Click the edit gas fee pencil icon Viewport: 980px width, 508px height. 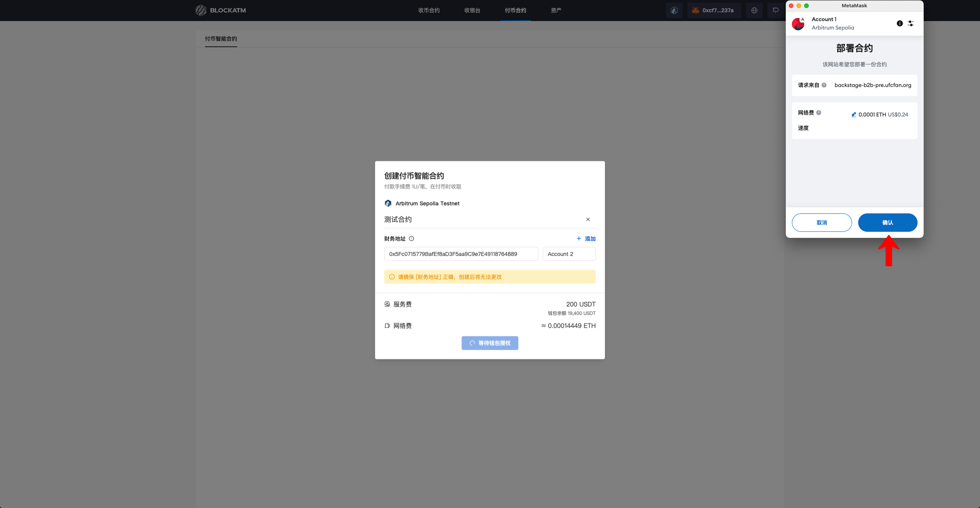coord(854,115)
